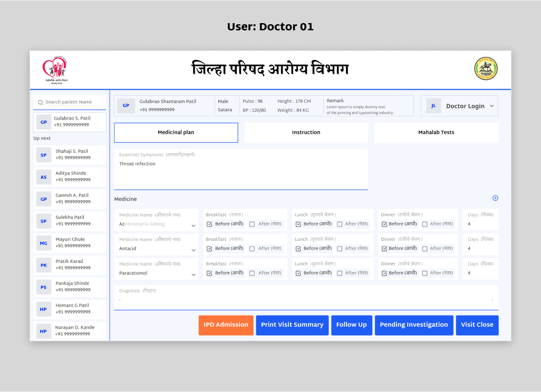Click the IPD Admission button
Screen dimensions: 541x392
point(226,325)
